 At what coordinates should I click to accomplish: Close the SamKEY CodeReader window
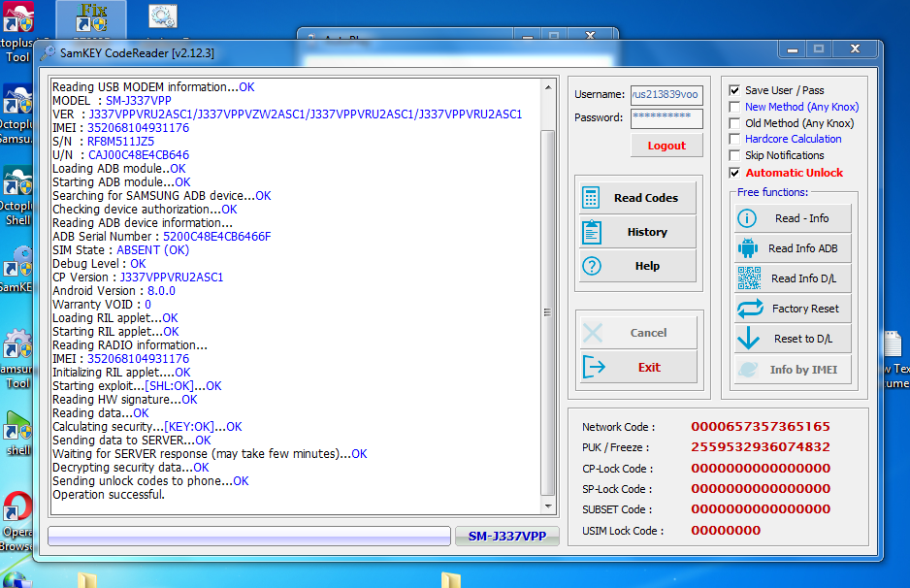855,49
